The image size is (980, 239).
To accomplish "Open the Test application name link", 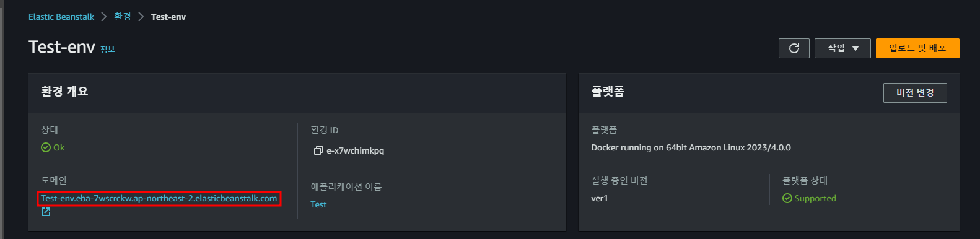I will (x=318, y=204).
